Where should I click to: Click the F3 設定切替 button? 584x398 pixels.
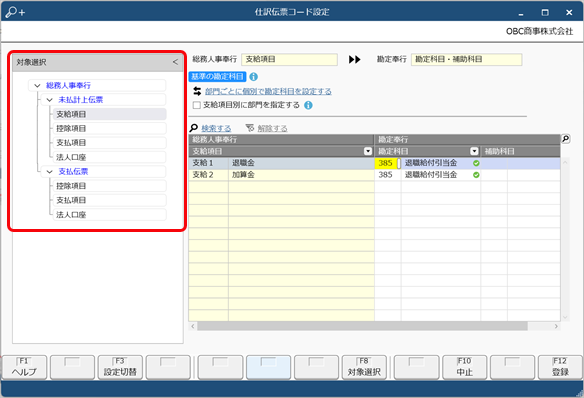[120, 367]
